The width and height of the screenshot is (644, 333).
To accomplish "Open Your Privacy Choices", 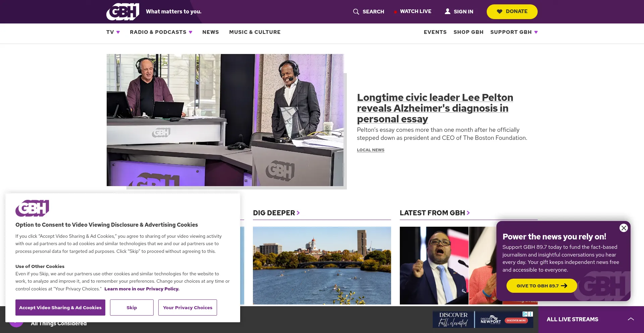I will (x=187, y=308).
